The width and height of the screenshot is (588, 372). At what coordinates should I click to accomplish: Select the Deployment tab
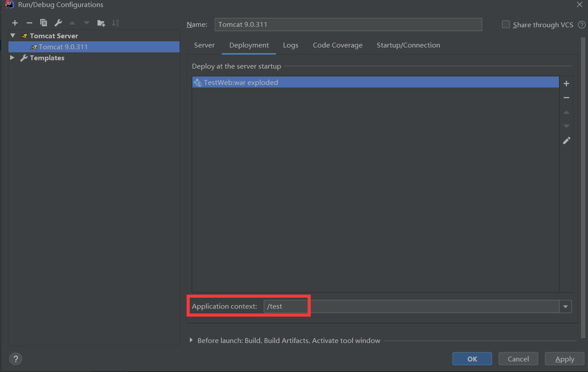coord(249,45)
